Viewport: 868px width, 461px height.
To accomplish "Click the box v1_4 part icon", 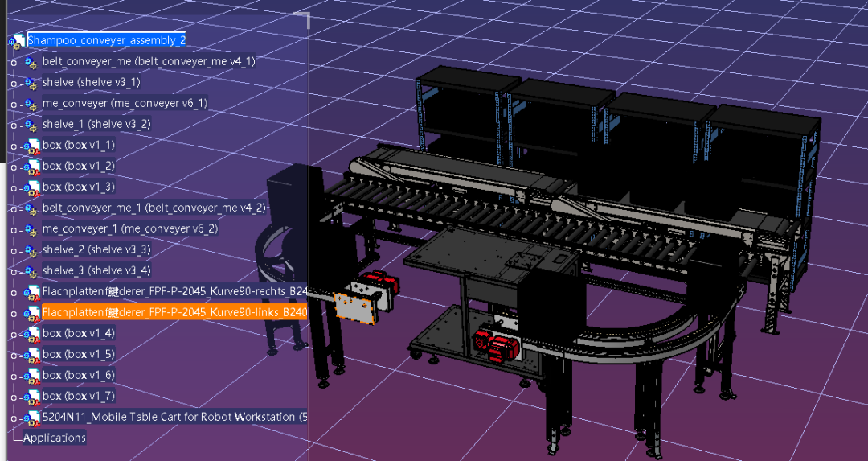I will coord(33,334).
